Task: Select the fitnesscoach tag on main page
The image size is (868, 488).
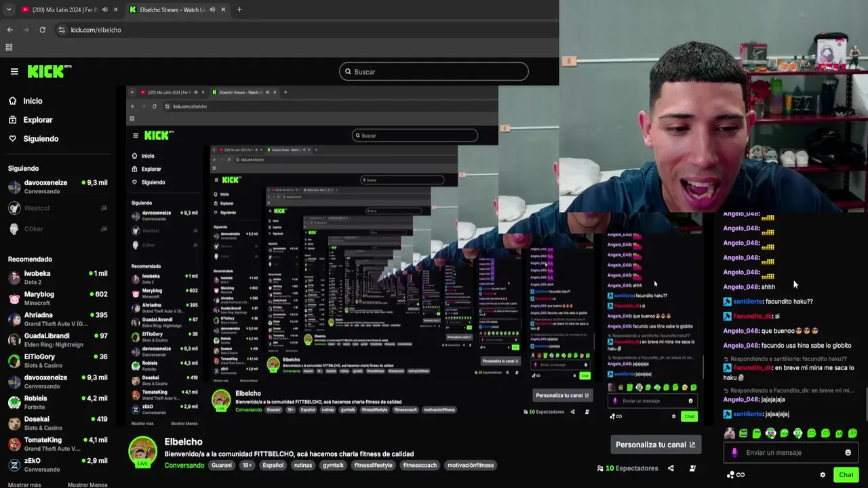Action: (420, 466)
